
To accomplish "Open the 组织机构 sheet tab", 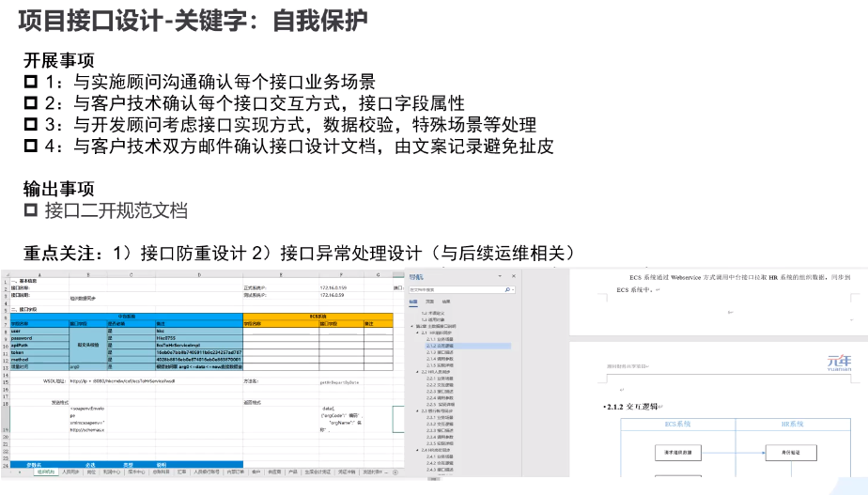I will click(46, 472).
